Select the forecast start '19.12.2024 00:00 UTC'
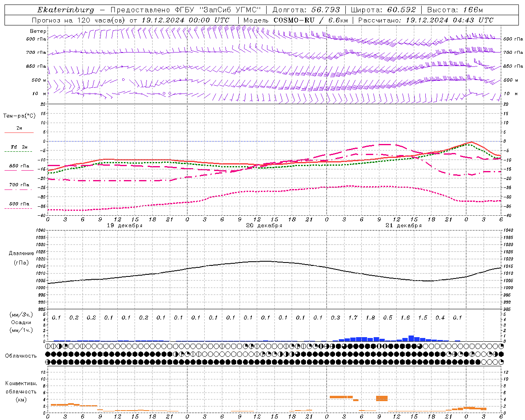525x420 pixels. (x=185, y=20)
